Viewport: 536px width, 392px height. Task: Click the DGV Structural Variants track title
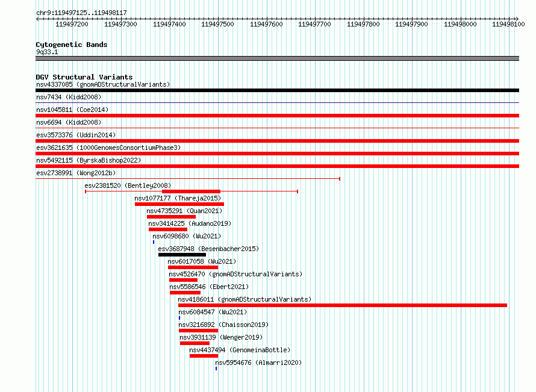tap(84, 77)
